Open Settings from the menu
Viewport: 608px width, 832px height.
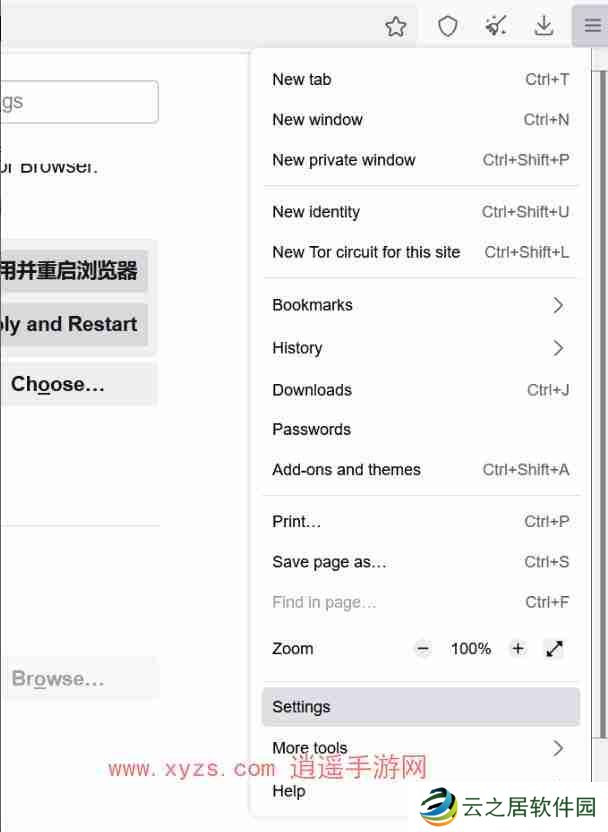[x=420, y=707]
